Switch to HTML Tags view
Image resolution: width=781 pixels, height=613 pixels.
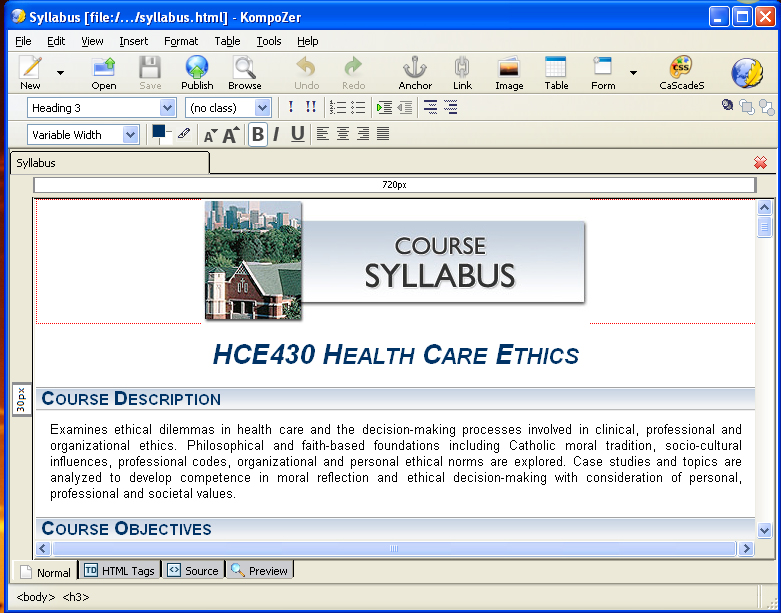(x=120, y=571)
